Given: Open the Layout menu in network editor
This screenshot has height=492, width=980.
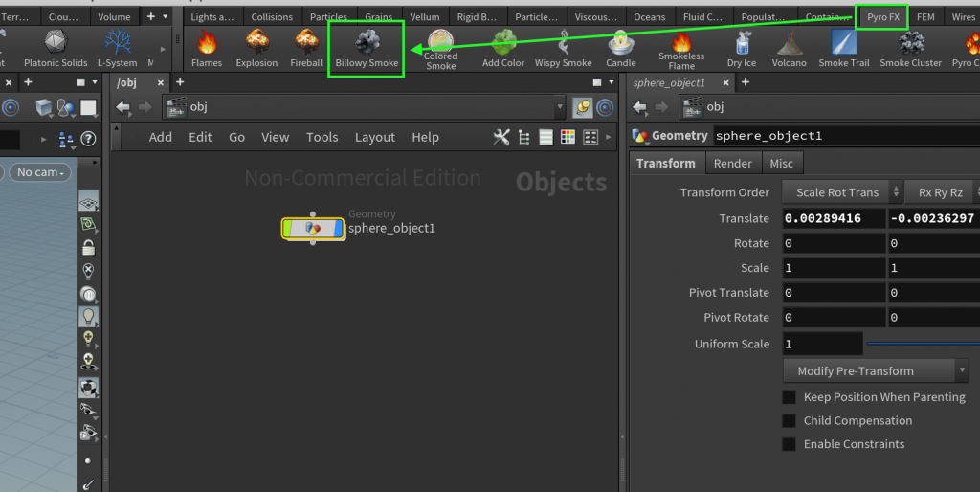Looking at the screenshot, I should click(374, 138).
